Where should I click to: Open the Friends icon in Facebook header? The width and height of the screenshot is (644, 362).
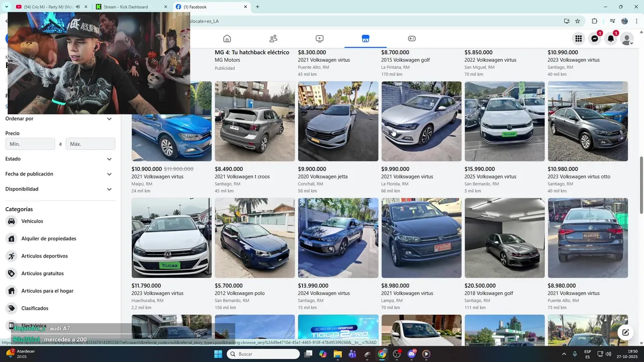click(273, 39)
